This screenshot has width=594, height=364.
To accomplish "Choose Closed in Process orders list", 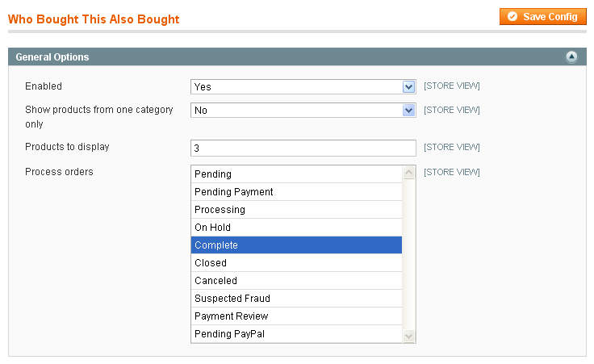I will tap(296, 263).
